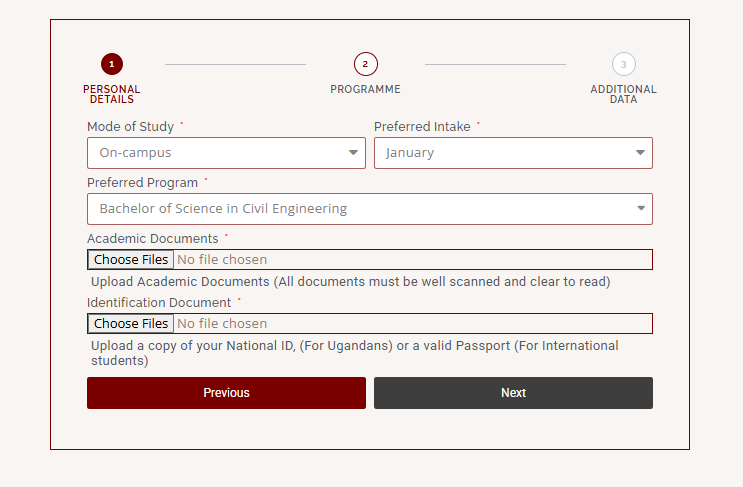
Task: Click the Preferred Intake dropdown arrow
Action: pyautogui.click(x=640, y=153)
